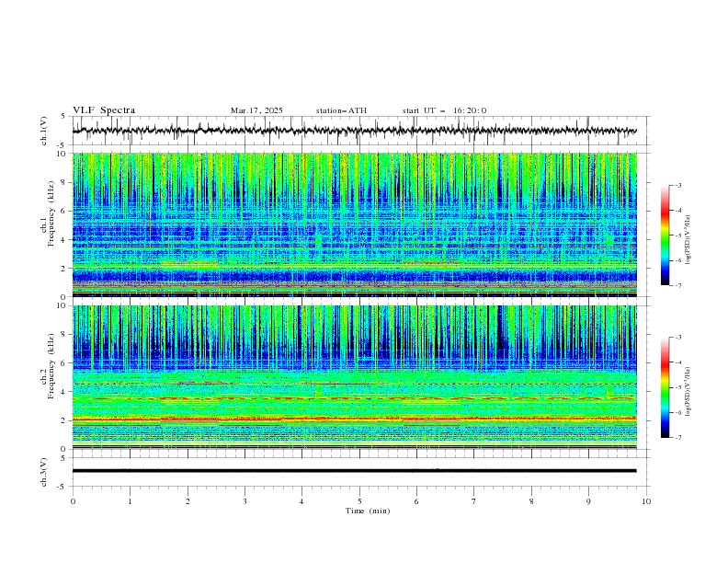
Task: Click the ch.1 color scale bar
Action: coord(665,236)
